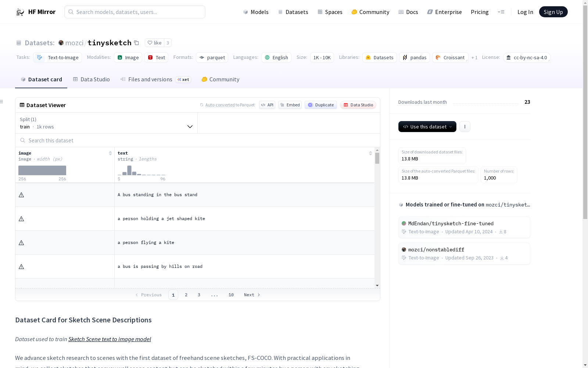This screenshot has height=368, width=588.
Task: Click the cc-by-nc-sa-4.0 license tag
Action: (x=527, y=57)
